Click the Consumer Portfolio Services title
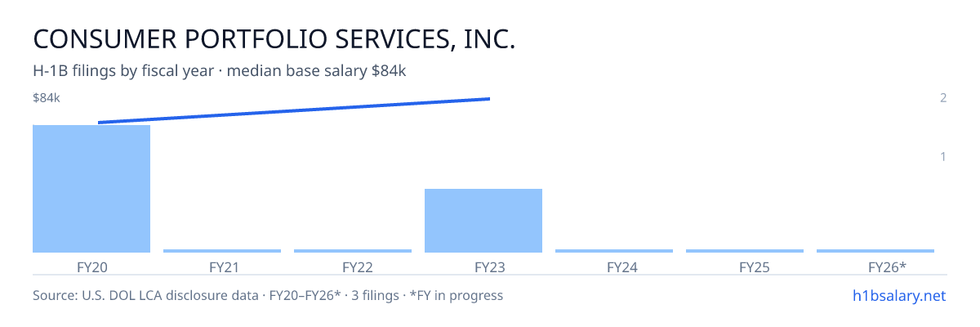The height and width of the screenshot is (327, 980). pyautogui.click(x=274, y=39)
